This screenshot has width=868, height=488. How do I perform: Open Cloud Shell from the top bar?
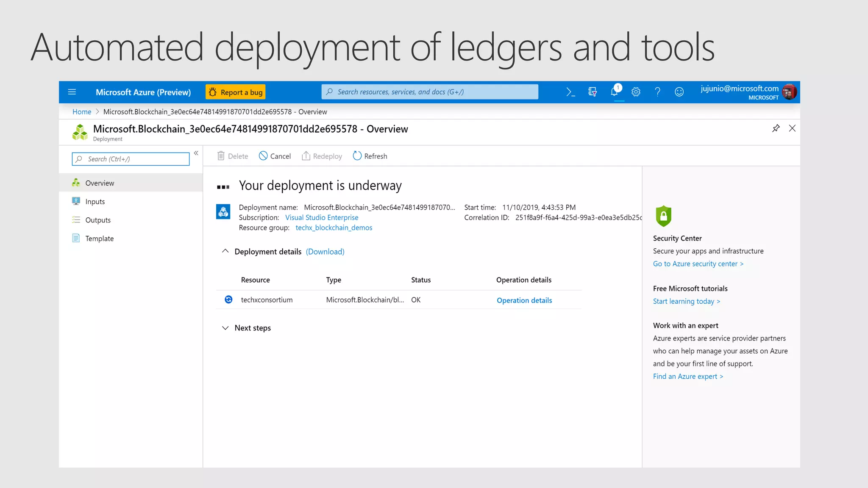tap(570, 92)
